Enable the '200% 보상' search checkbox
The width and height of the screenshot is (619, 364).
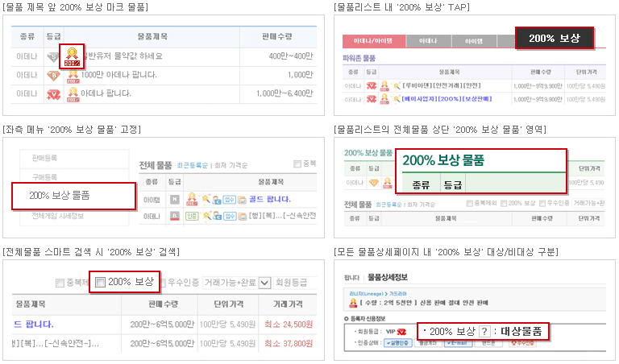(101, 282)
